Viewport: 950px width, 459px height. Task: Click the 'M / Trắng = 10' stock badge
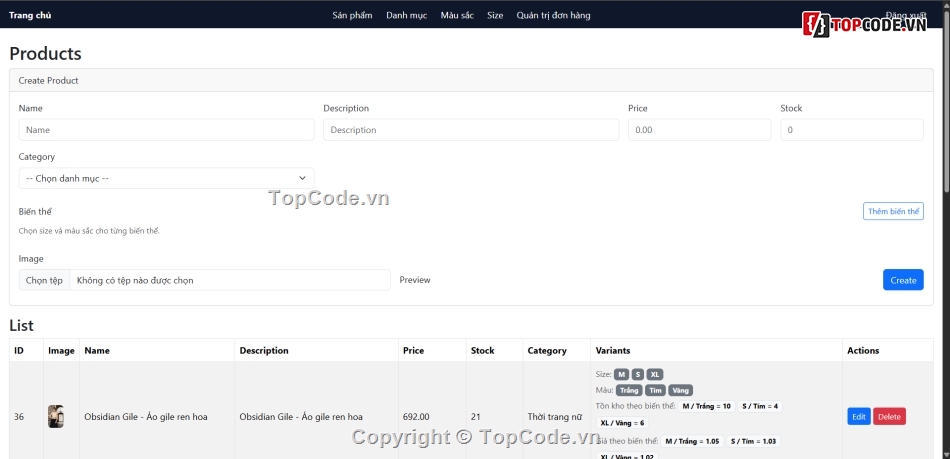706,406
